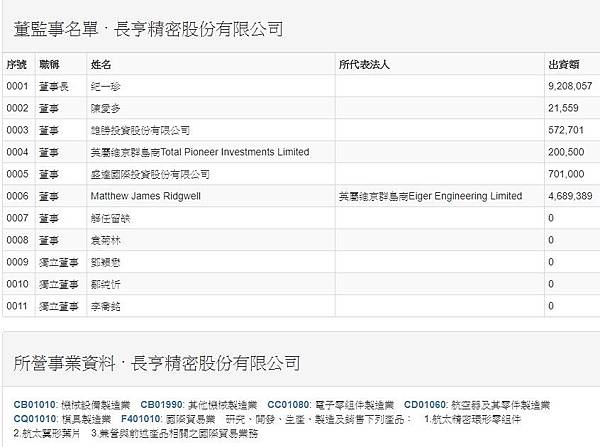Select the serial number 0008 cell
This screenshot has height=447, width=600.
[x=17, y=240]
